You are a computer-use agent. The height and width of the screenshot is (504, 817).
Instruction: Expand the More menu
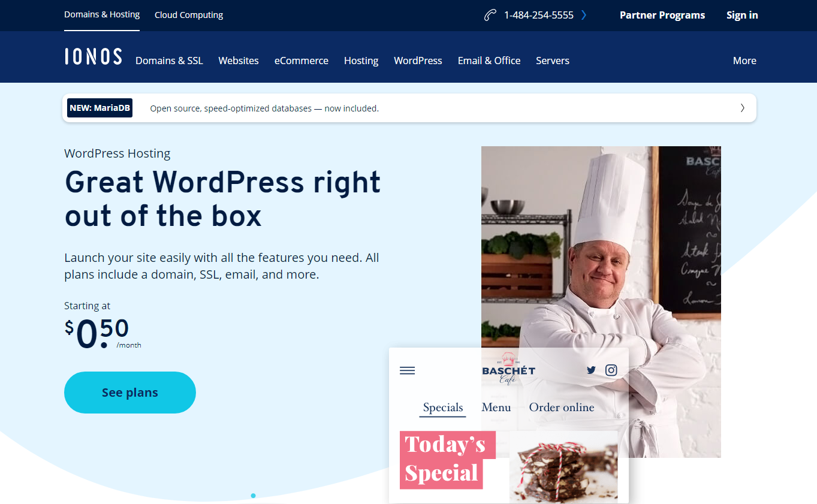click(744, 61)
